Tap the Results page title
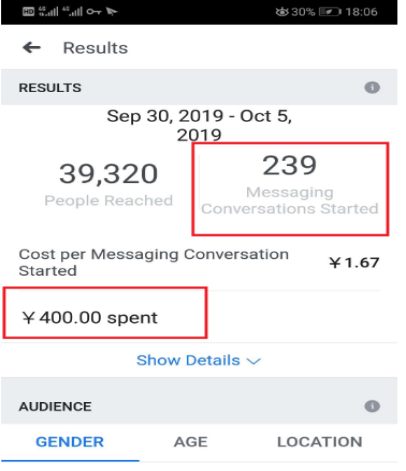This screenshot has width=406, height=471. (95, 48)
